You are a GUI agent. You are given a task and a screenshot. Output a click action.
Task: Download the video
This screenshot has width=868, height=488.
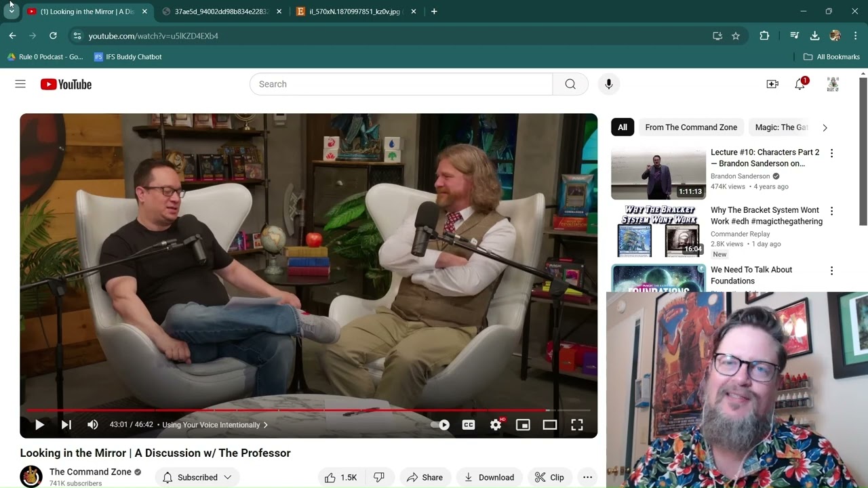489,477
